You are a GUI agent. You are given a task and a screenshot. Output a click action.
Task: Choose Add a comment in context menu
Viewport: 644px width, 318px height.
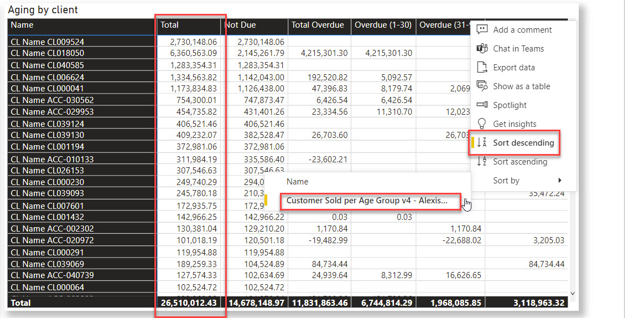click(x=523, y=29)
